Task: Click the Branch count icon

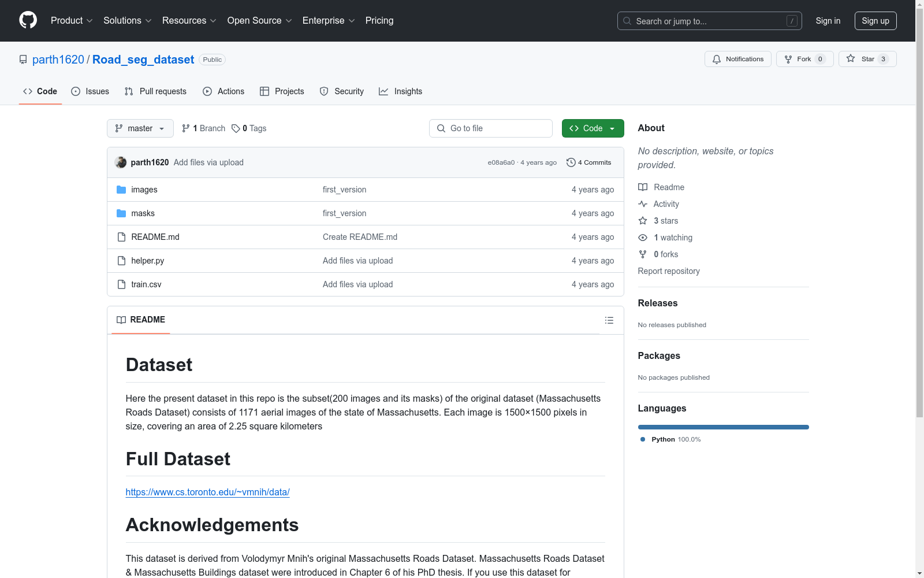Action: click(x=186, y=128)
